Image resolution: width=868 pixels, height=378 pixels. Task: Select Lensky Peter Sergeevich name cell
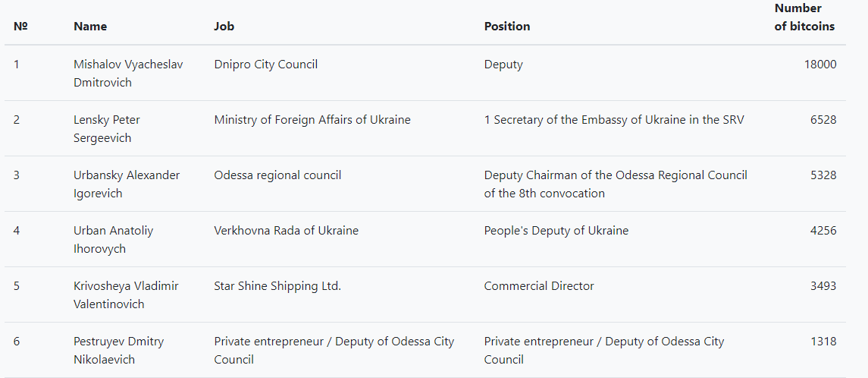click(x=107, y=129)
